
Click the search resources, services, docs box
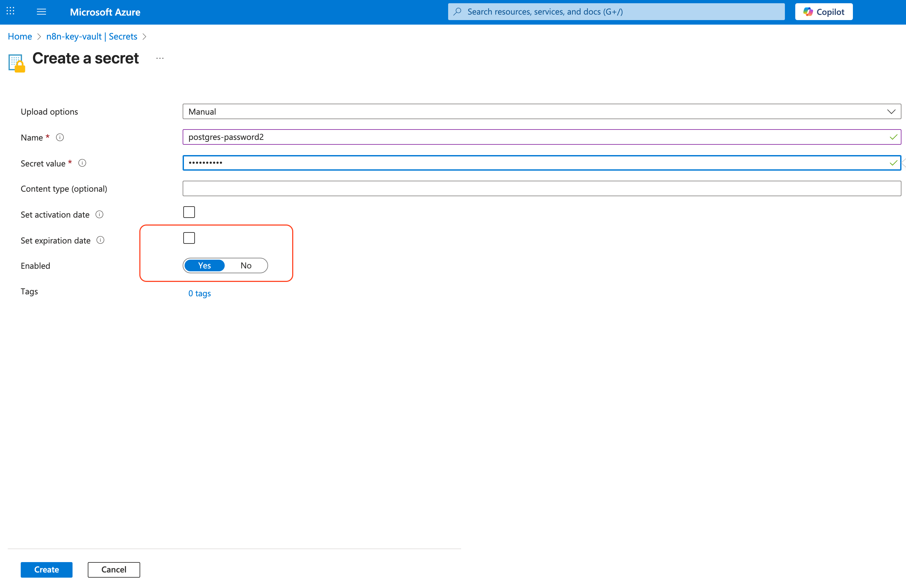617,12
